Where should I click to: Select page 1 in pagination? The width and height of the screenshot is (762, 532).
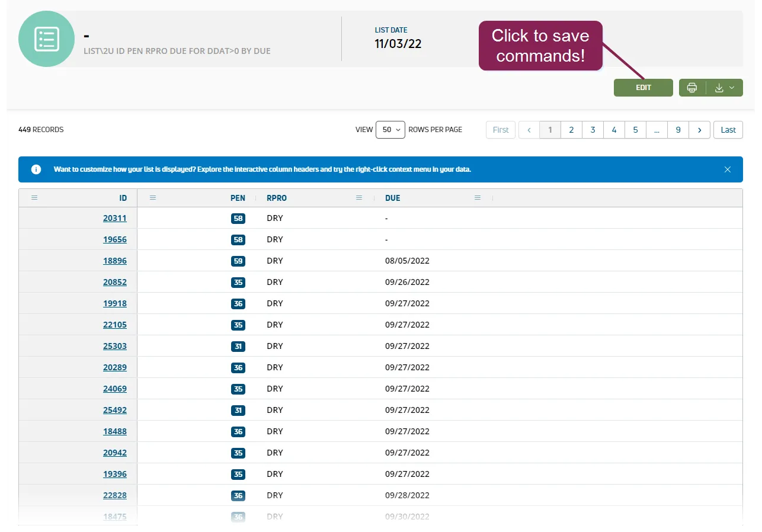550,130
